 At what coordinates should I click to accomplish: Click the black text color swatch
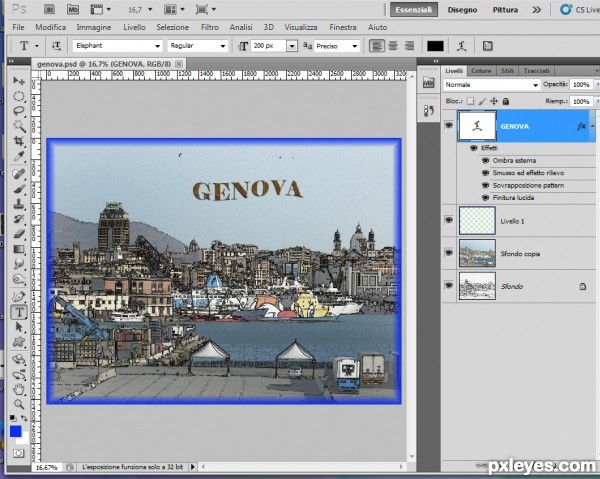[x=435, y=46]
